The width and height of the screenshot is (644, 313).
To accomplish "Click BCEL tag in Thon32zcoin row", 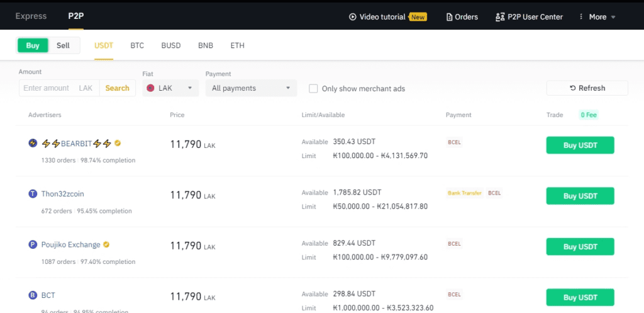I will point(494,193).
